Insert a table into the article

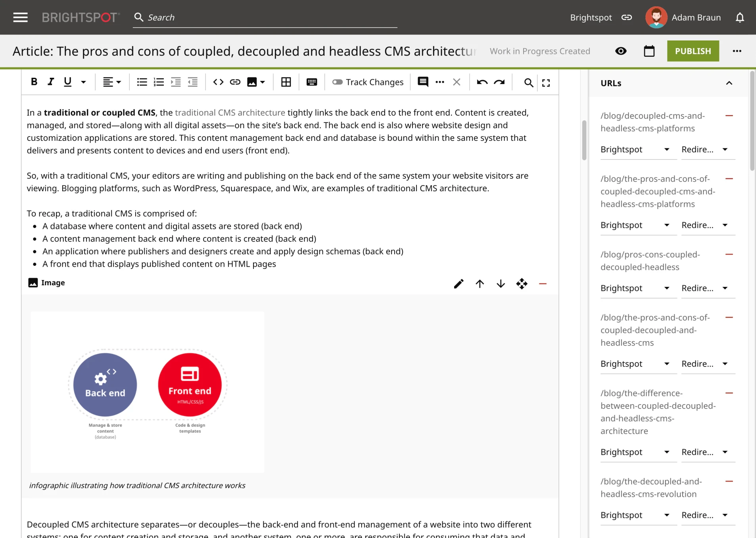coord(286,82)
